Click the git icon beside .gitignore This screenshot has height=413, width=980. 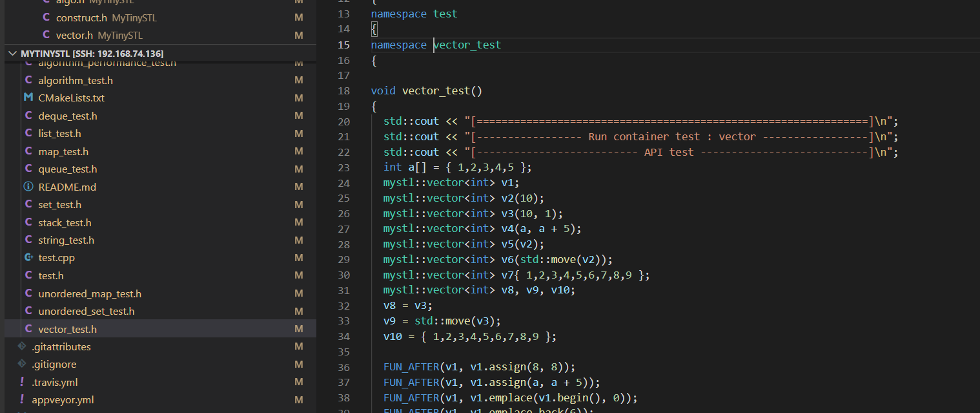pos(22,365)
